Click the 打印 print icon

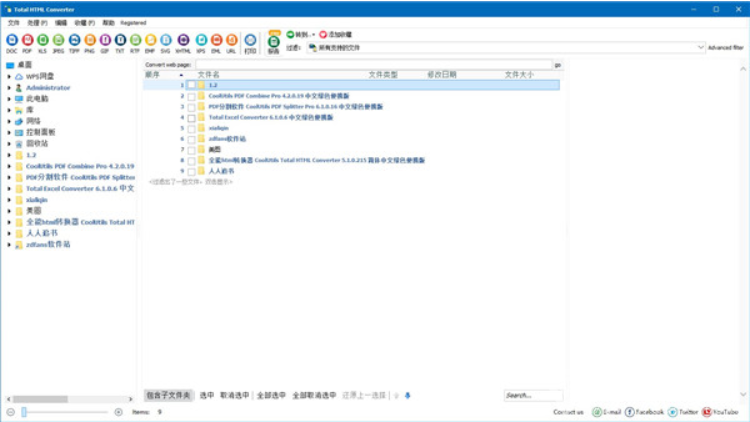point(250,40)
